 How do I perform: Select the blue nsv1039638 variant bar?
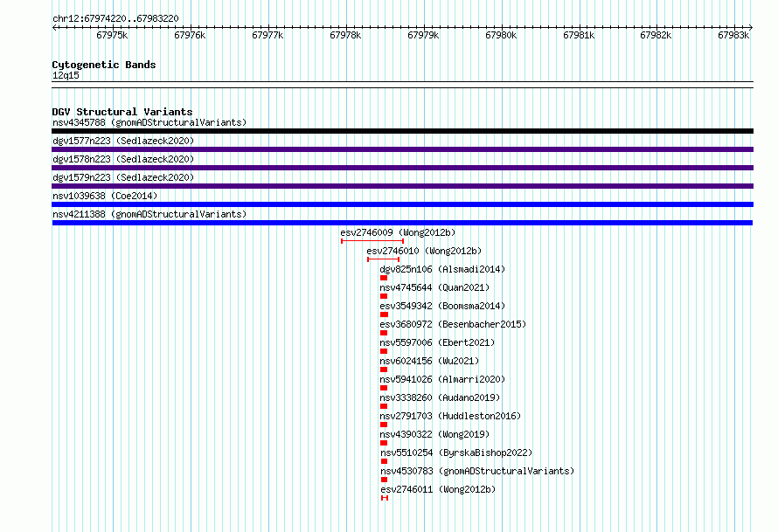pyautogui.click(x=402, y=204)
